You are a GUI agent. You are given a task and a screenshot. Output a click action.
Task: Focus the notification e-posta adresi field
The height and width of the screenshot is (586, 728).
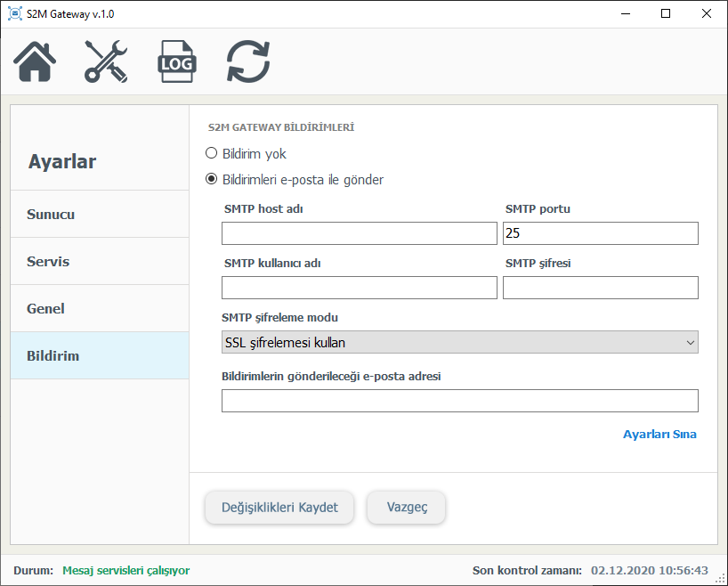pos(459,401)
